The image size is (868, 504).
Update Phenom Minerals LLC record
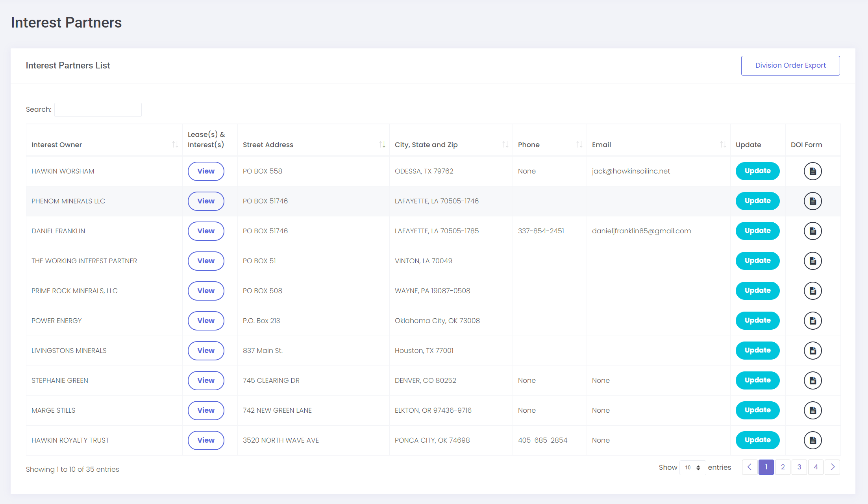click(x=757, y=201)
